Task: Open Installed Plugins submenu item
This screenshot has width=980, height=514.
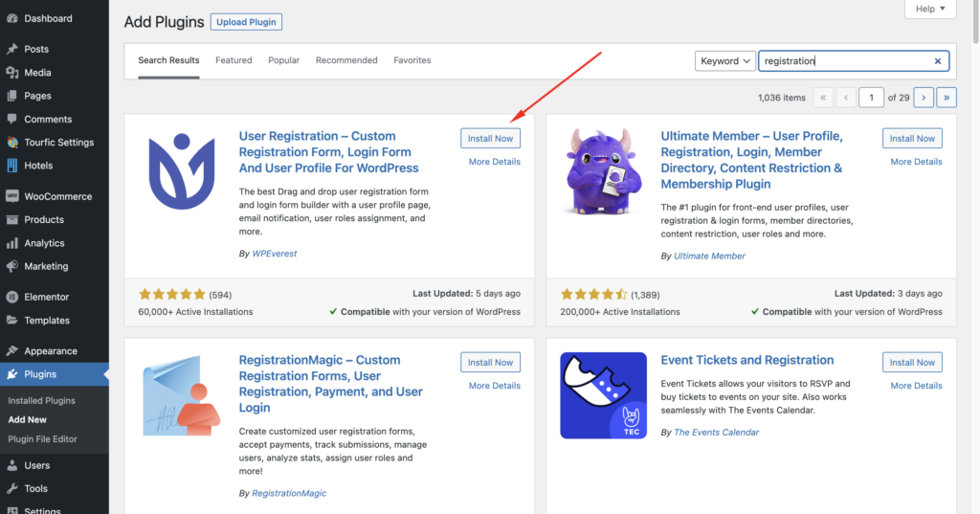Action: tap(41, 401)
